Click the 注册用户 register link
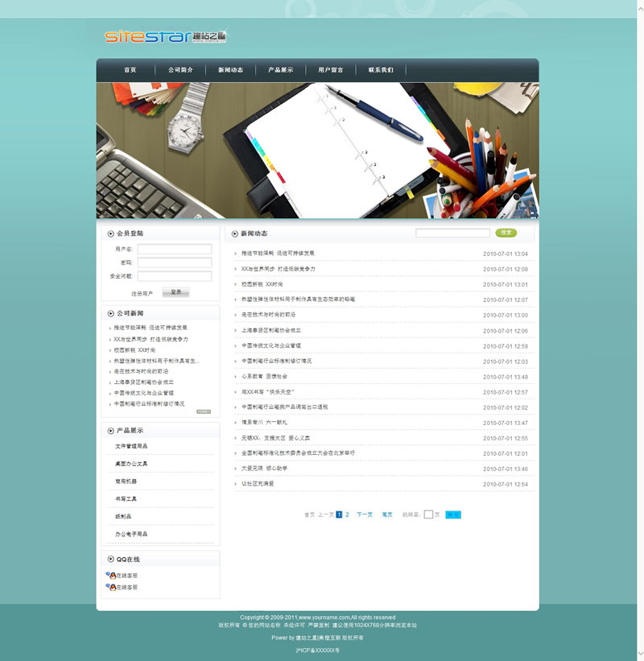Image resolution: width=644 pixels, height=661 pixels. coord(142,294)
